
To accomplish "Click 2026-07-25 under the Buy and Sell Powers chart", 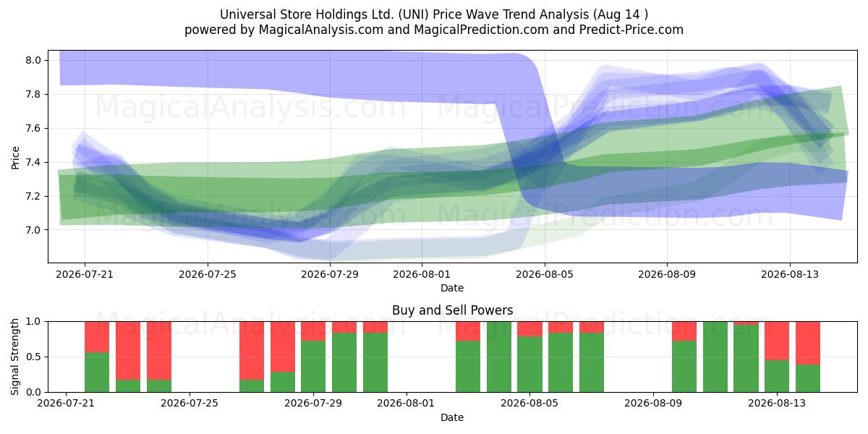I will coord(190,404).
